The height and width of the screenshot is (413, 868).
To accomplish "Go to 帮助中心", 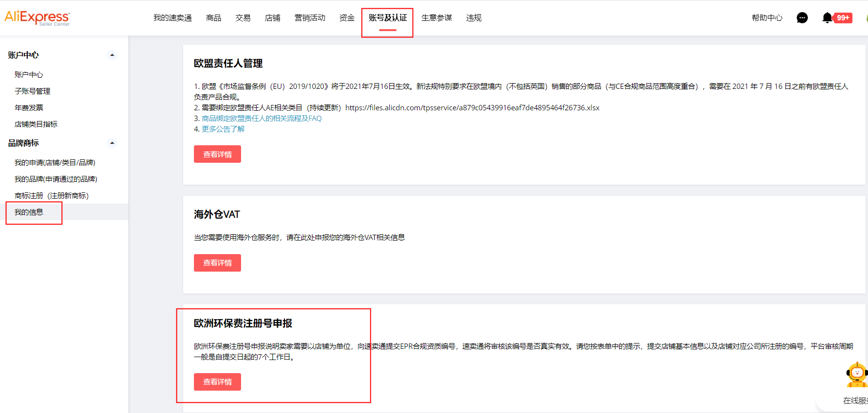I will point(767,18).
